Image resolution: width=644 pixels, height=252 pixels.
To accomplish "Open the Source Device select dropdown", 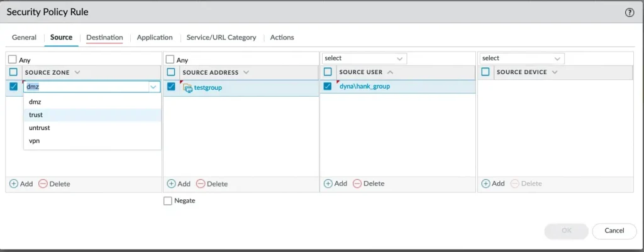I will click(522, 58).
